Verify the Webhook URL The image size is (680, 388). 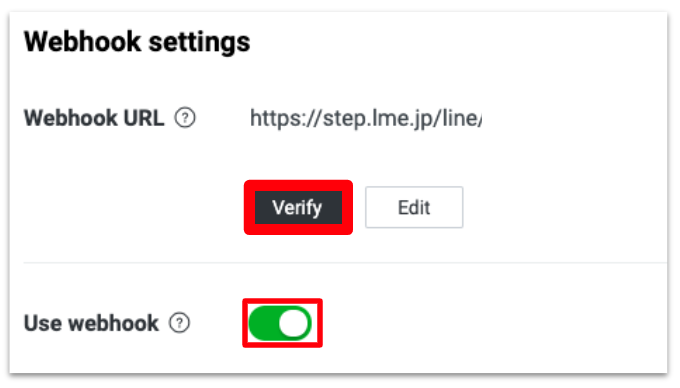[298, 208]
